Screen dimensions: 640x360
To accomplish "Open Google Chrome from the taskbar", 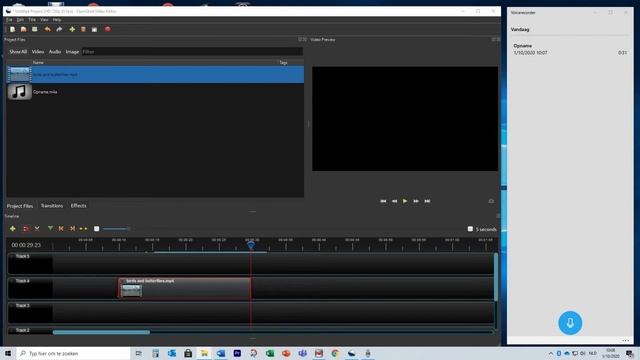I will coord(335,353).
